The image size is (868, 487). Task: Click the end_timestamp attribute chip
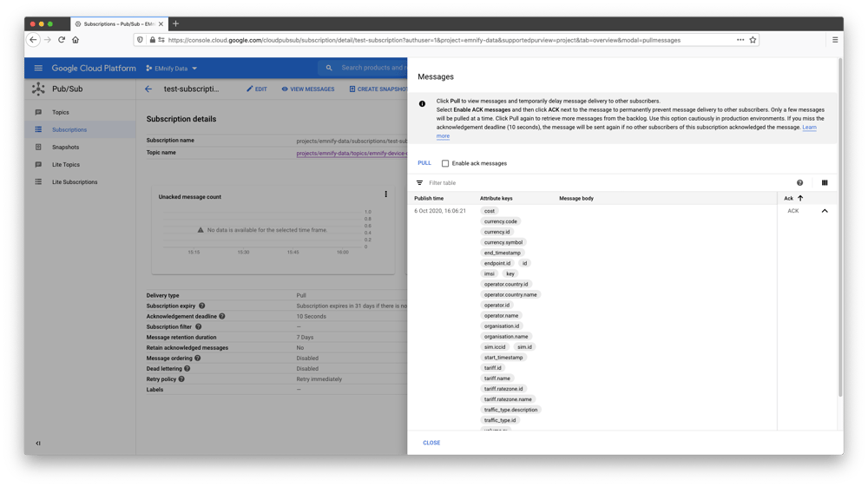point(502,253)
